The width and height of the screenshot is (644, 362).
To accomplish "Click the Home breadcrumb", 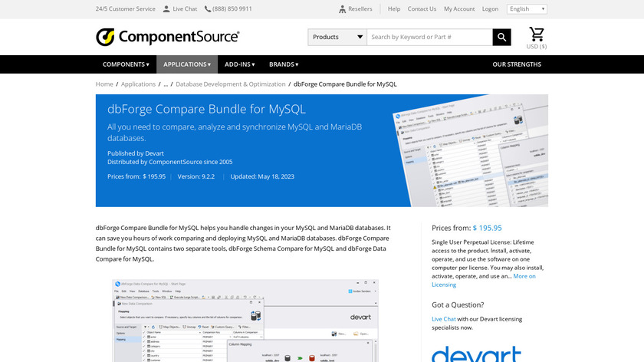I will (104, 84).
